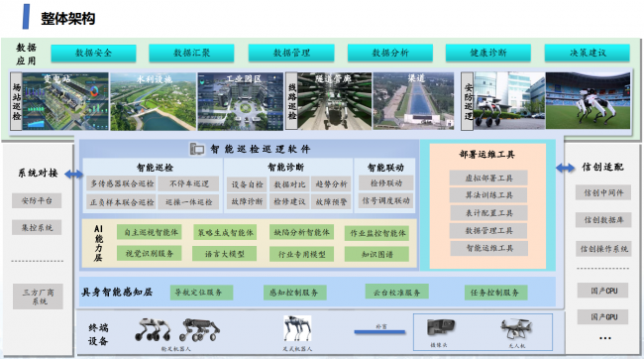This screenshot has width=644, height=359.
Task: Select the 健康诊断 button
Action: [488, 53]
